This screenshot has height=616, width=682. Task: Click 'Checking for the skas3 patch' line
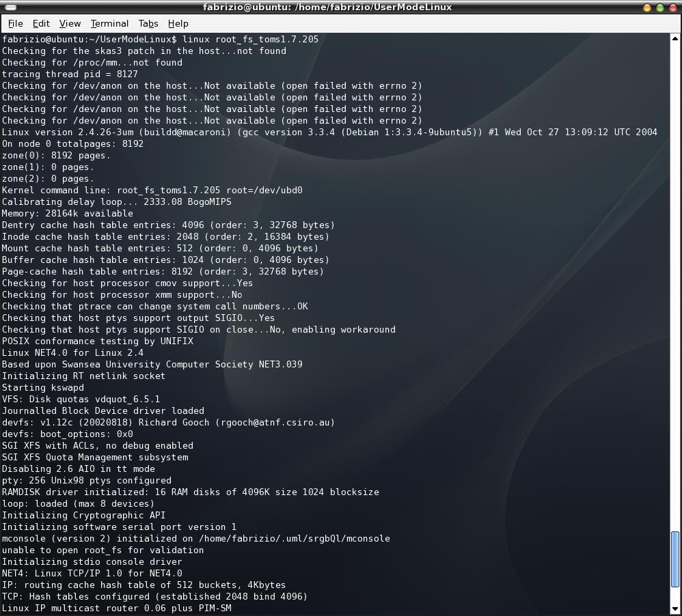[144, 51]
